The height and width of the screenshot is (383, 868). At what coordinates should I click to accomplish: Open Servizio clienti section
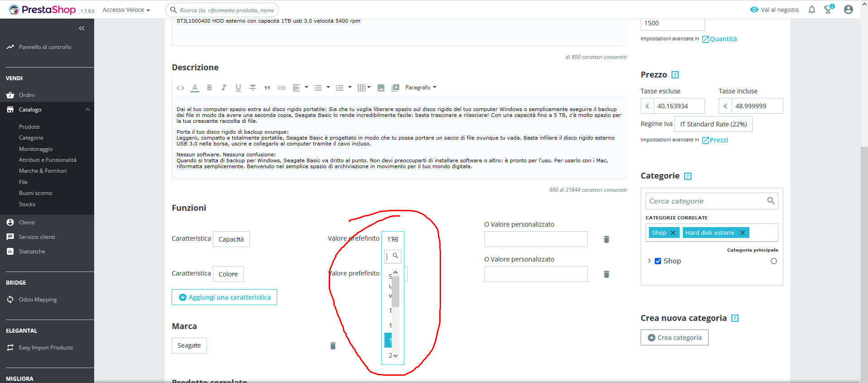(x=37, y=237)
